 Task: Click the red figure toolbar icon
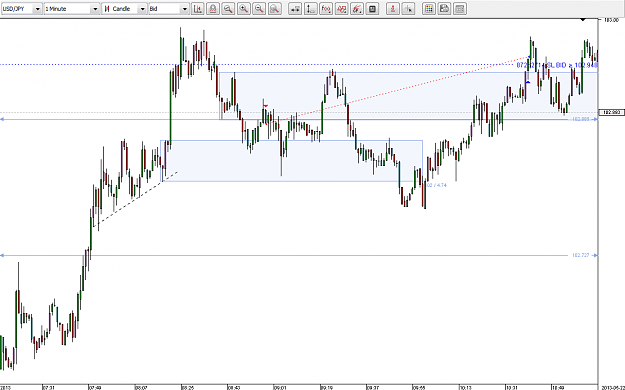pyautogui.click(x=393, y=9)
